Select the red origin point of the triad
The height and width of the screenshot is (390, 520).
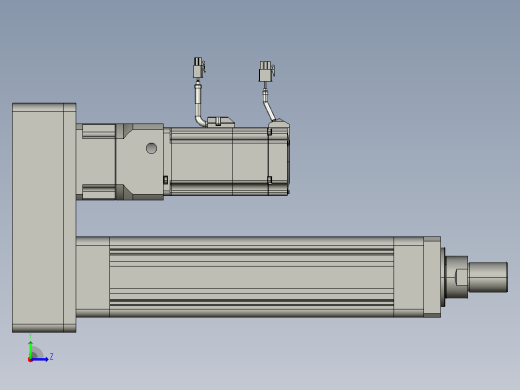pyautogui.click(x=30, y=360)
